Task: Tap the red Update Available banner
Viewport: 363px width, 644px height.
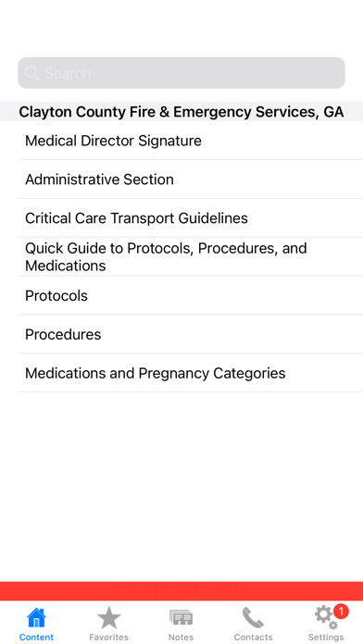Action: [181, 591]
